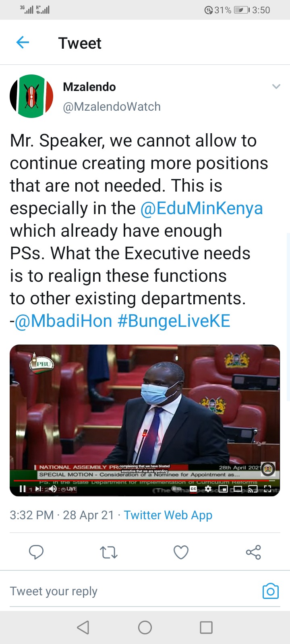Tap the reply speech bubble icon
Viewport: 290px width, 644px height.
pyautogui.click(x=36, y=552)
